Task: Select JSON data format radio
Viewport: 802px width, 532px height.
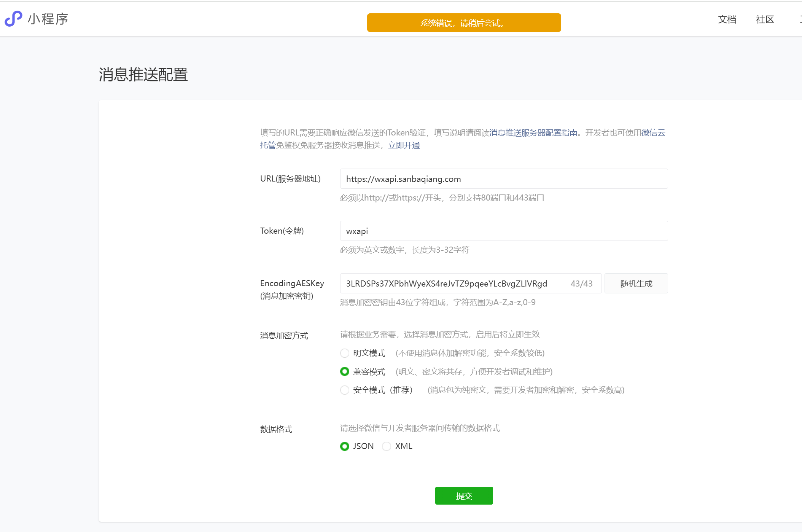Action: 345,446
